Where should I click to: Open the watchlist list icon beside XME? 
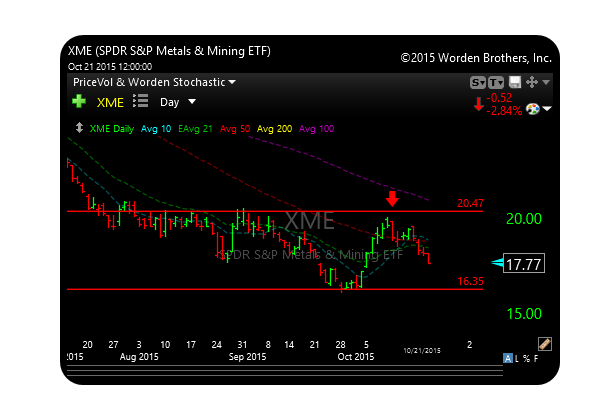[x=140, y=101]
